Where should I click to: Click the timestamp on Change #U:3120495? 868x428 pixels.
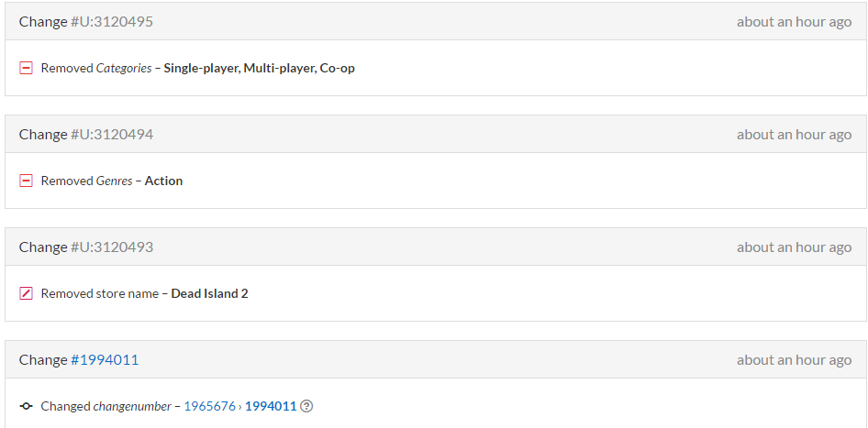coord(794,21)
